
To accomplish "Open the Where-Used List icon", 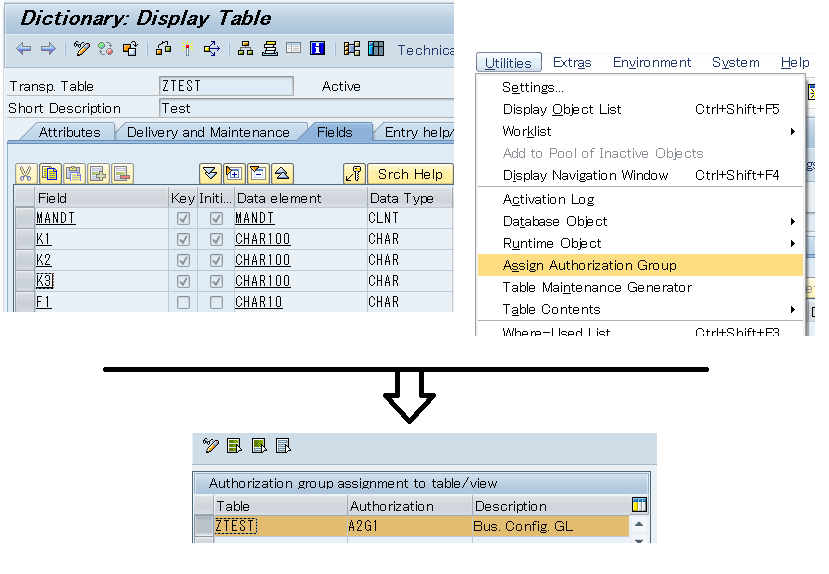I will [x=211, y=49].
